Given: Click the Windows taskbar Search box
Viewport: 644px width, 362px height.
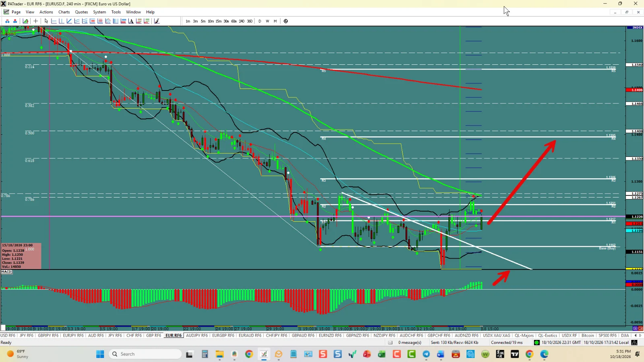Looking at the screenshot, I should [146, 354].
